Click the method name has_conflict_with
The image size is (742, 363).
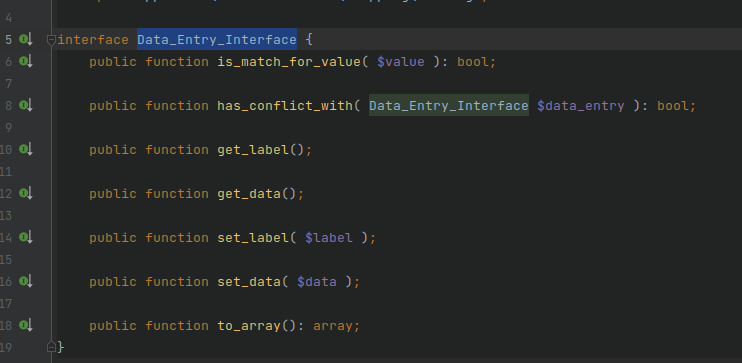tap(285, 106)
